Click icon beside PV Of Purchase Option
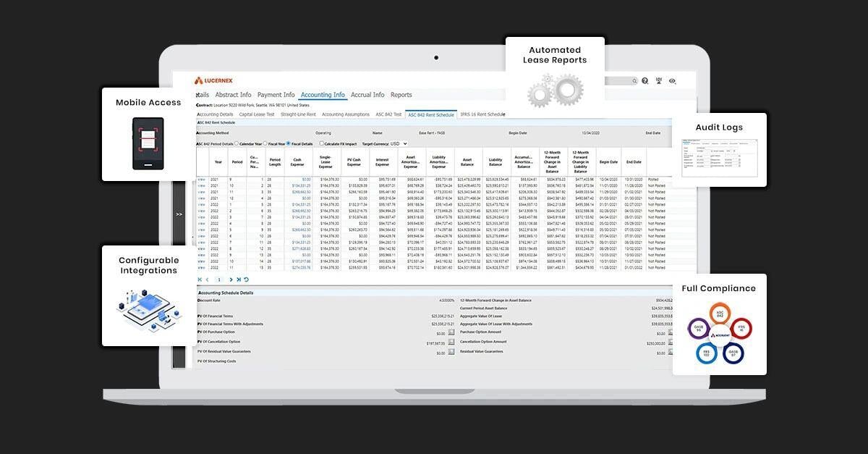Viewport: 868px width, 454px height. 451,332
